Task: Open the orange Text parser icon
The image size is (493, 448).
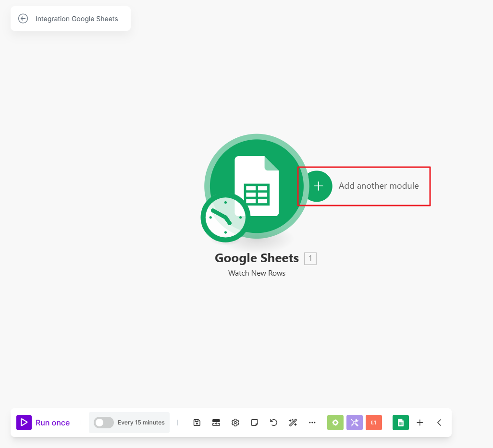Action: (x=374, y=423)
